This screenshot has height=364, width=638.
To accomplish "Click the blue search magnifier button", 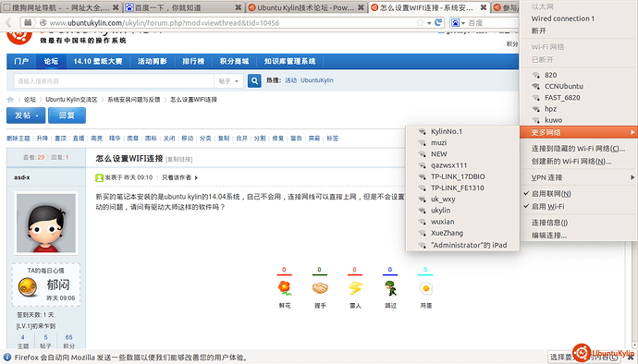I will (254, 81).
